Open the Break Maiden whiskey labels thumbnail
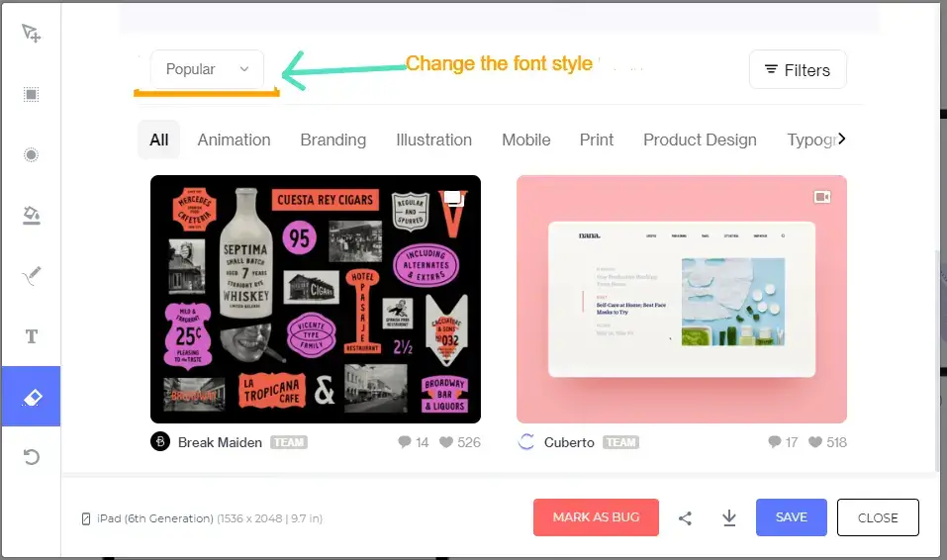 tap(315, 299)
